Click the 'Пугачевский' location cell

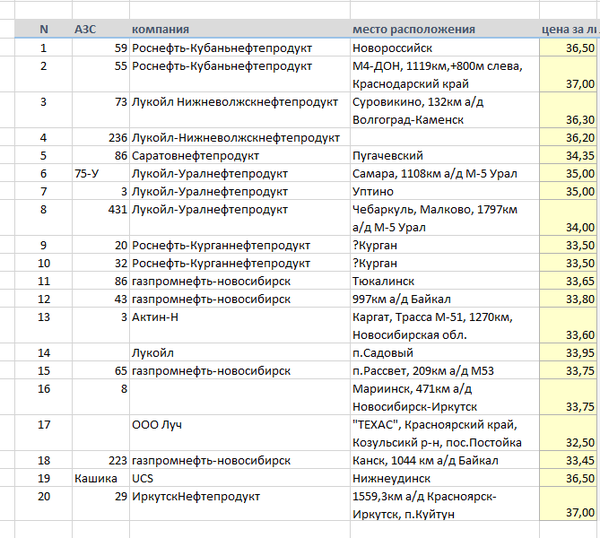pyautogui.click(x=445, y=155)
